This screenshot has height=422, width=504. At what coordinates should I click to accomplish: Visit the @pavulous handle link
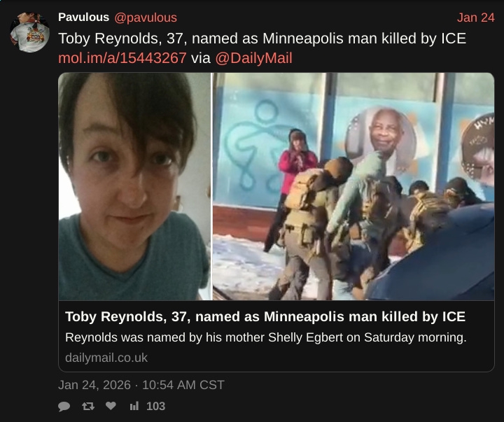click(x=146, y=17)
